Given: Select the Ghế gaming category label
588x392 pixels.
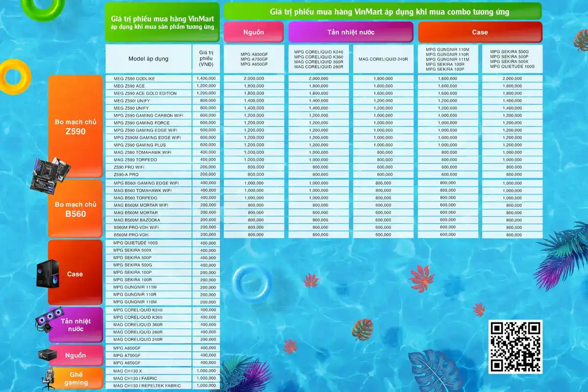Looking at the screenshot, I should pos(76,378).
